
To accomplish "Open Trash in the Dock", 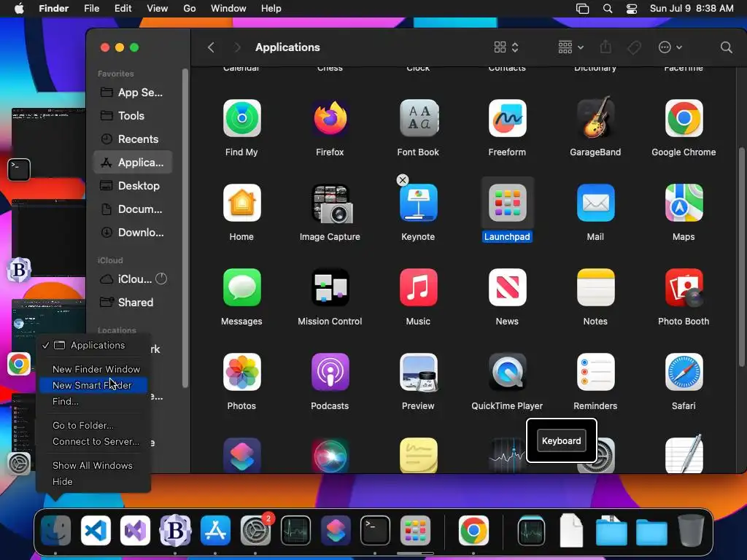I will 692,530.
